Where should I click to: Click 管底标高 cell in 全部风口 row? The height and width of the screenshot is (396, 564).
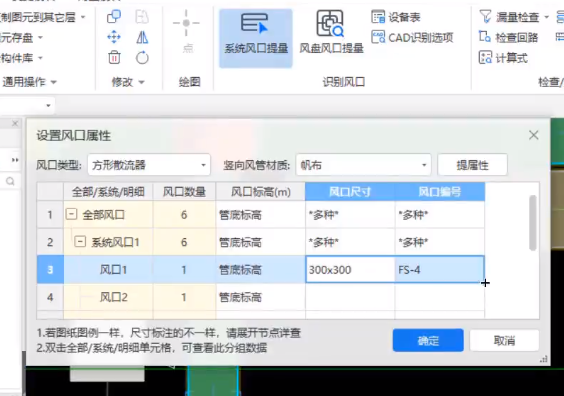click(260, 215)
